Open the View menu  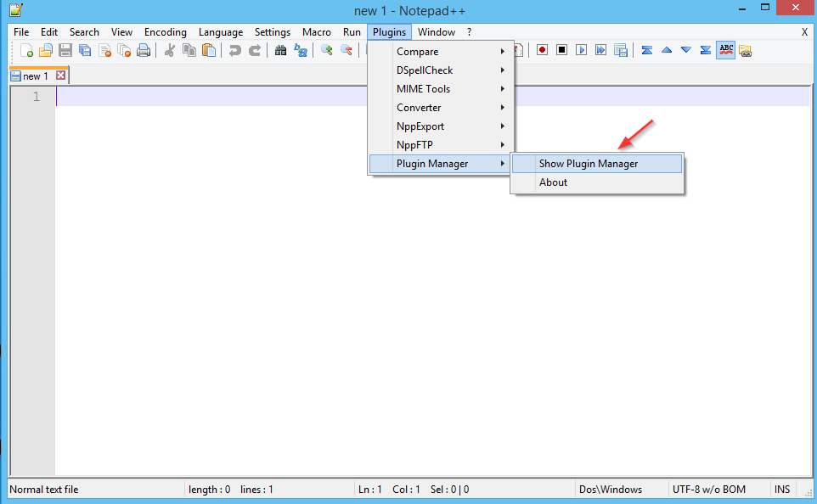click(121, 32)
